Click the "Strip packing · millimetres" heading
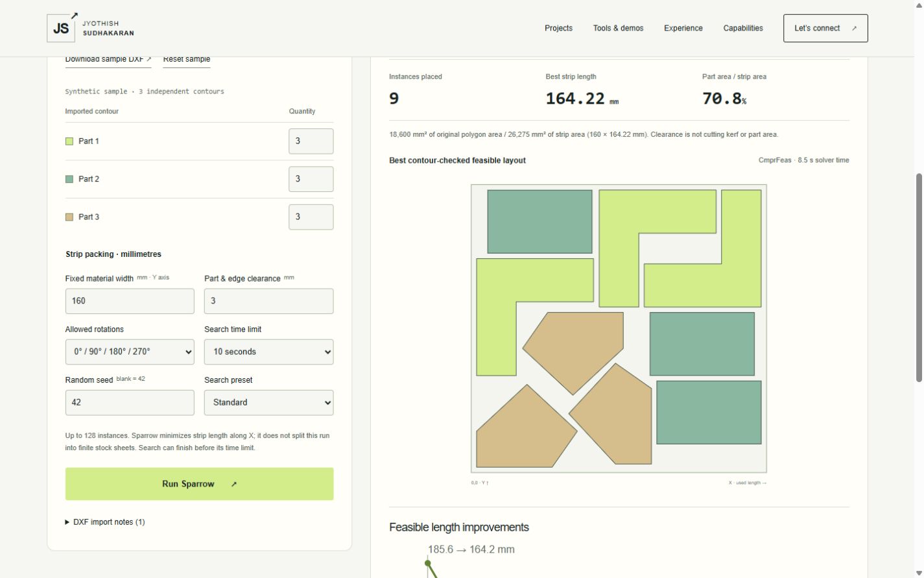Viewport: 924px width, 578px height. pyautogui.click(x=113, y=254)
